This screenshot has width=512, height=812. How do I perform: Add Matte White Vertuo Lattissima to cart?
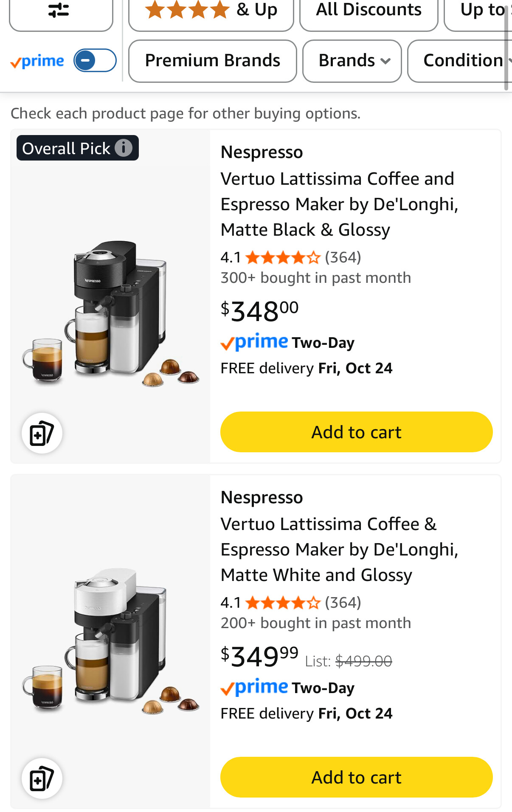tap(356, 777)
